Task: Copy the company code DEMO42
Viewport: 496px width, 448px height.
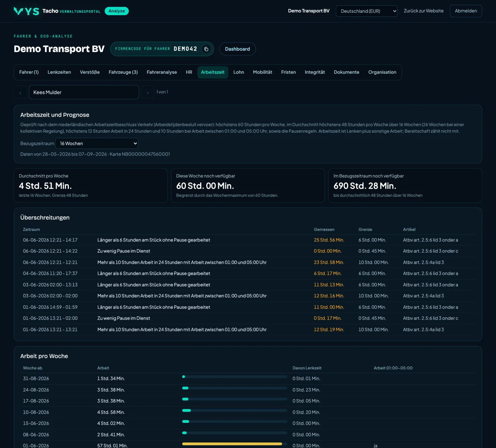Action: (206, 49)
